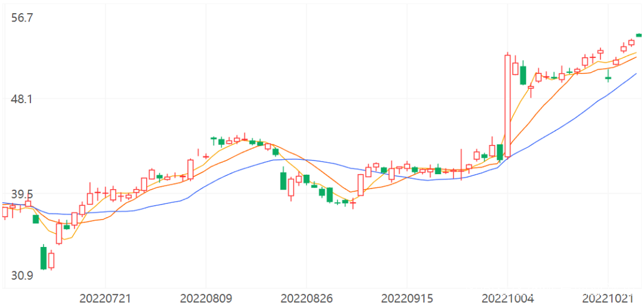Select the 20220915 date label
644x306 pixels.
pyautogui.click(x=407, y=298)
